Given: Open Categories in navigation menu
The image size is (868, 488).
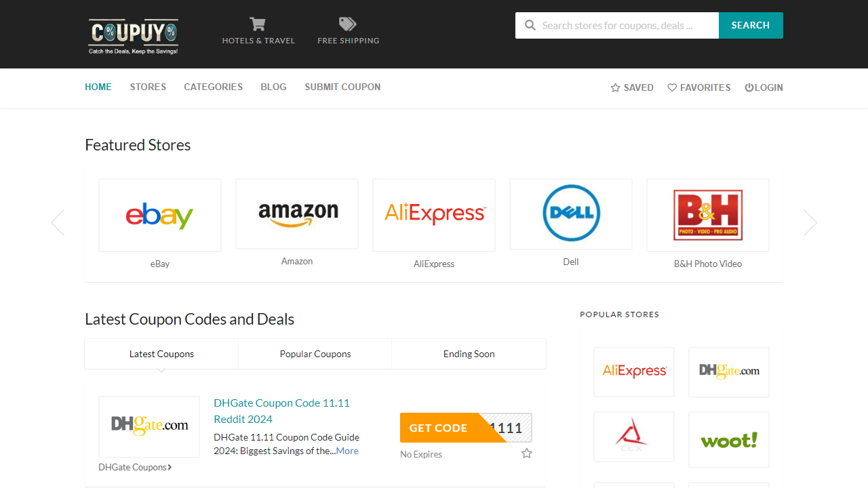Looking at the screenshot, I should point(213,87).
